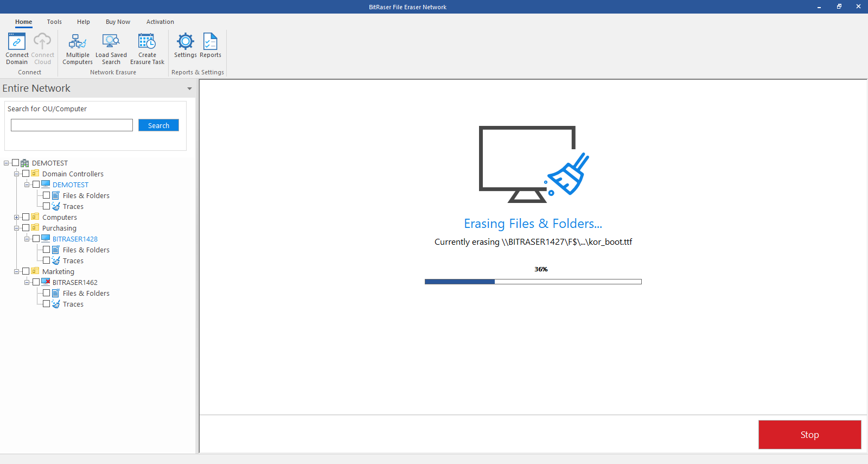
Task: Collapse the Domain Controllers node
Action: tap(16, 174)
